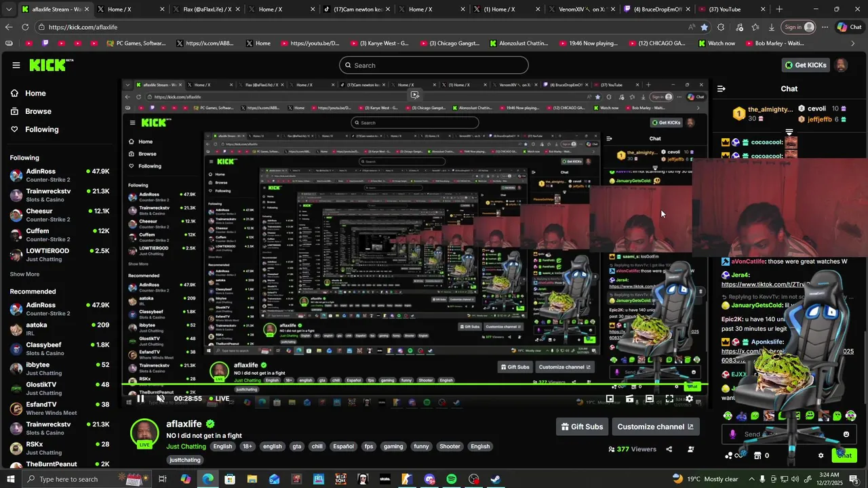Image resolution: width=868 pixels, height=488 pixels.
Task: Open EsfandTV channel in Recommended
Action: pos(60,408)
